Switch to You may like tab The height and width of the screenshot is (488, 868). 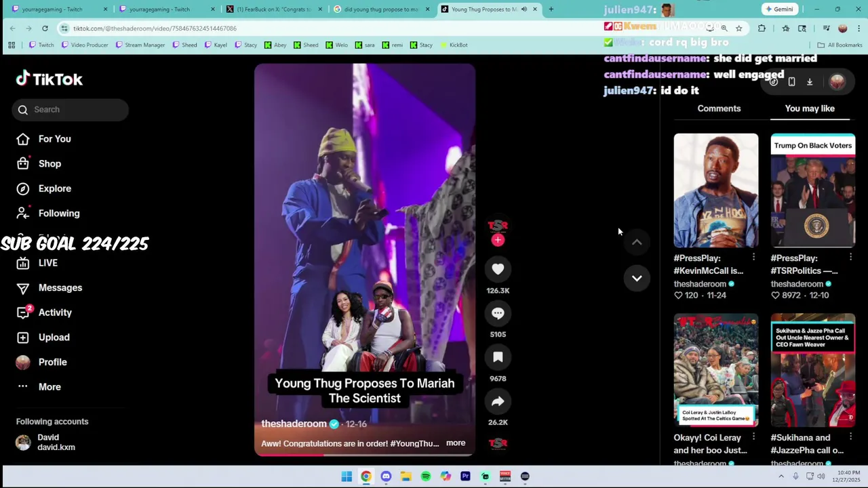[x=810, y=108]
